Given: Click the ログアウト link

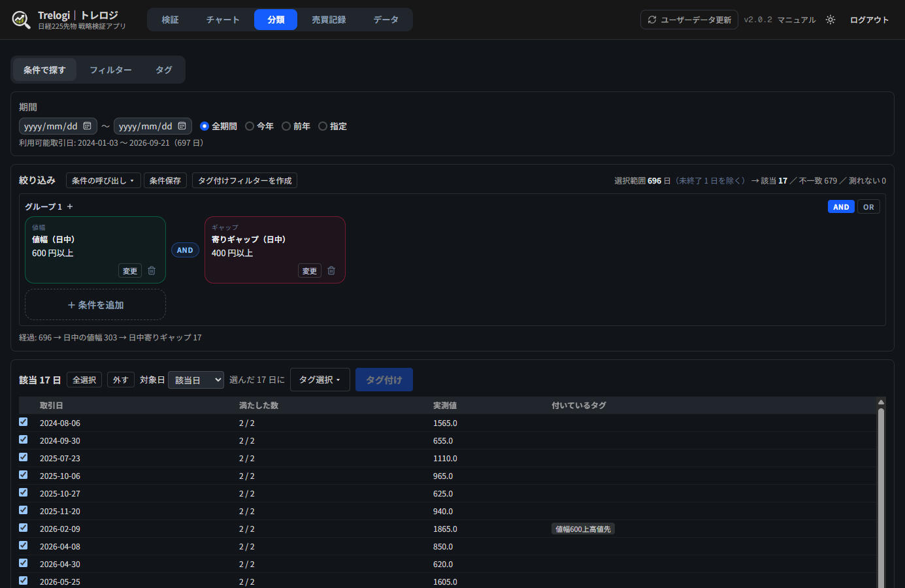Looking at the screenshot, I should tap(869, 20).
